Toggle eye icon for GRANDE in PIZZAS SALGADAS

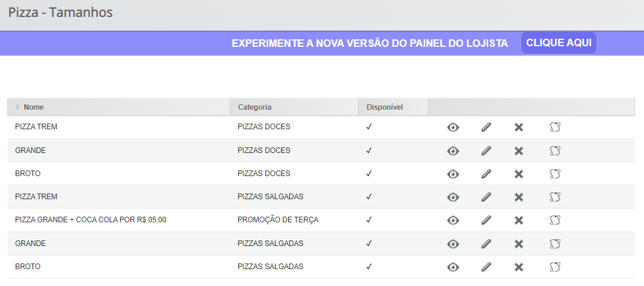453,244
